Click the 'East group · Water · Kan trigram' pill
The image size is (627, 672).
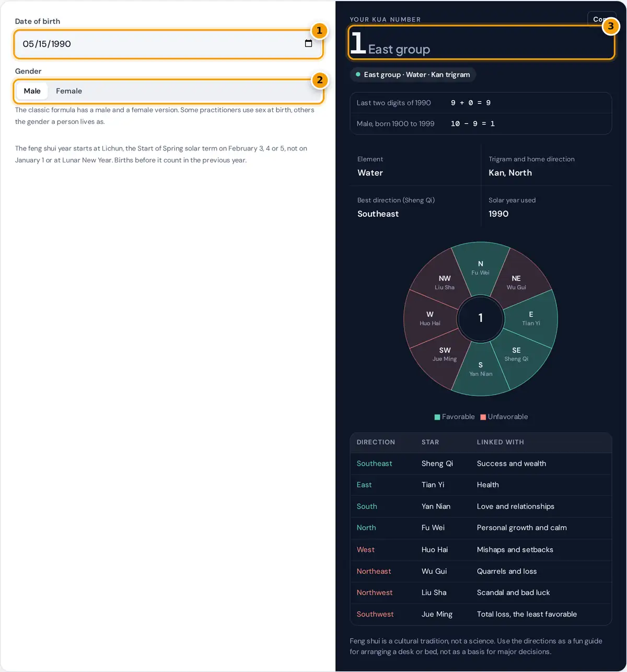click(x=413, y=75)
